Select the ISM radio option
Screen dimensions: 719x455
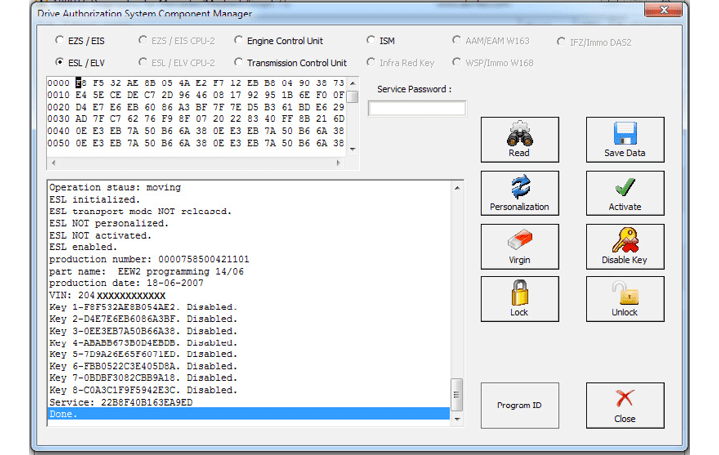[371, 41]
